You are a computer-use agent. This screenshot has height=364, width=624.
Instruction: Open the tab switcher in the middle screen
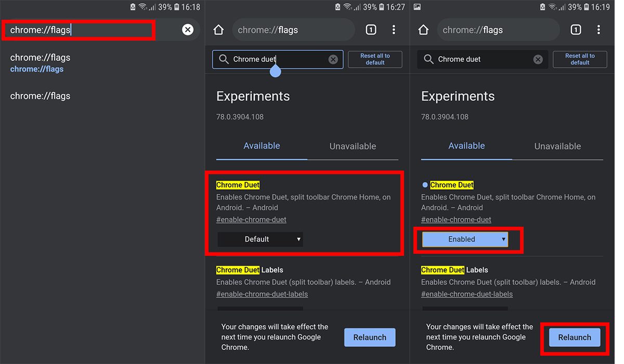click(x=371, y=30)
